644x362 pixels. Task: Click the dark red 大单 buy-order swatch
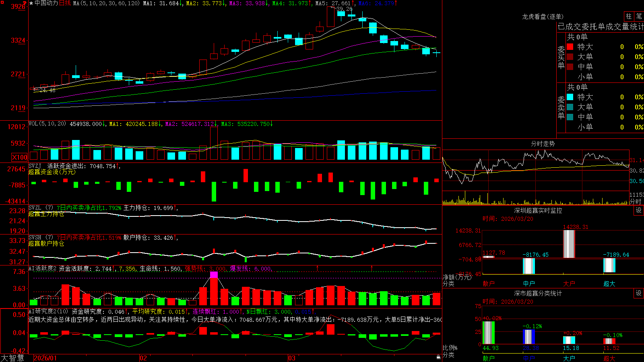[x=570, y=57]
